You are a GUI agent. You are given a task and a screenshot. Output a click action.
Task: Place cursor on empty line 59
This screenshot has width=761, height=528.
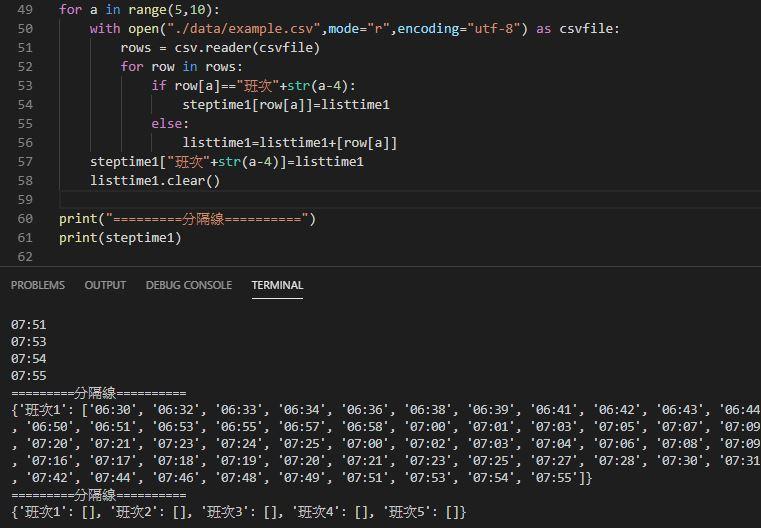(x=410, y=199)
